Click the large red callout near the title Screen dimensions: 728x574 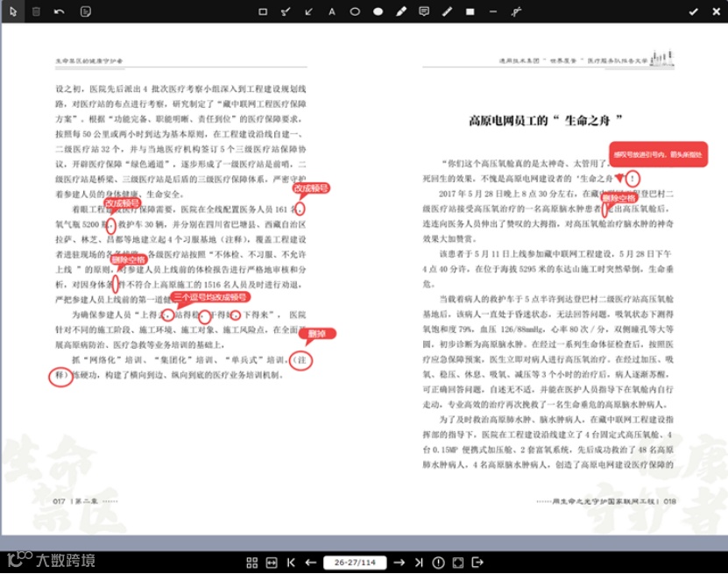(x=659, y=154)
